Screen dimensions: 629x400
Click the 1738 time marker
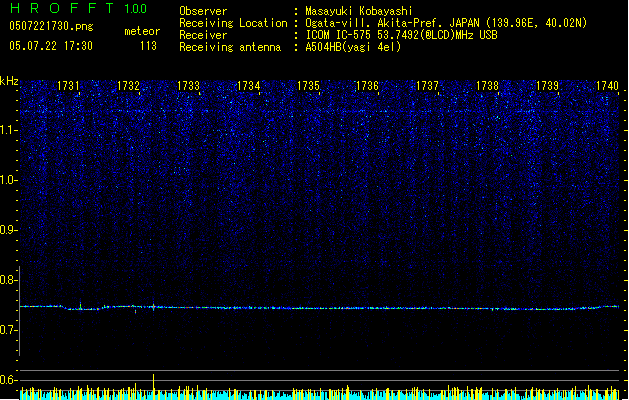point(487,86)
